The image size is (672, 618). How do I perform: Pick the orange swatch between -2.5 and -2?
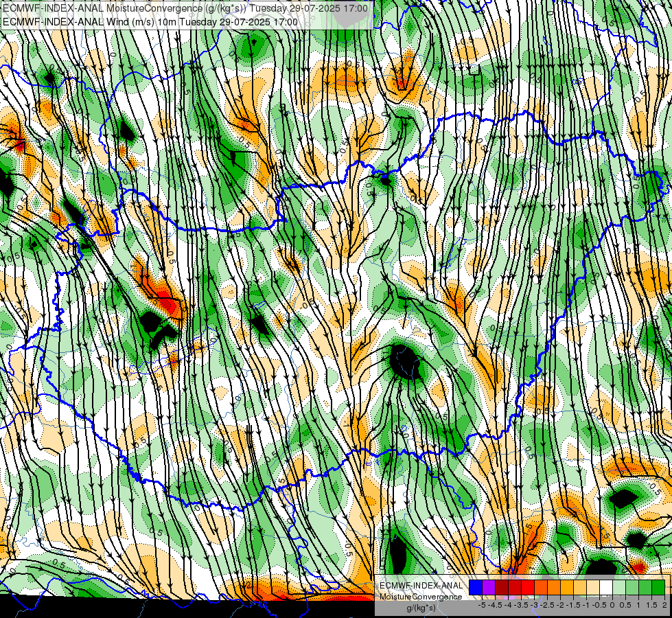554,587
